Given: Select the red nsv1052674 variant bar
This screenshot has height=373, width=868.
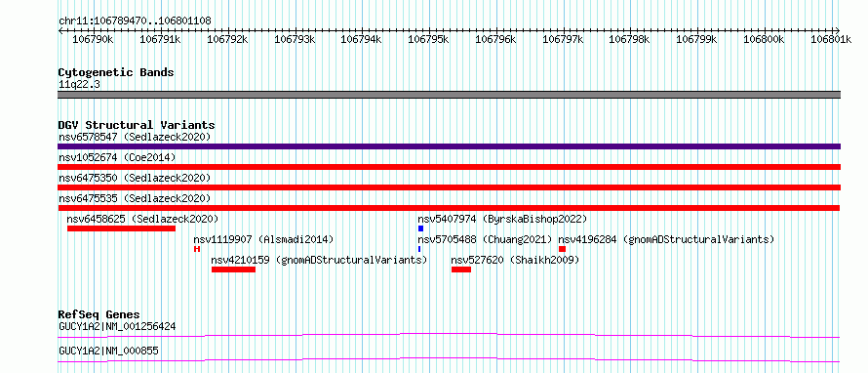Looking at the screenshot, I should 449,167.
